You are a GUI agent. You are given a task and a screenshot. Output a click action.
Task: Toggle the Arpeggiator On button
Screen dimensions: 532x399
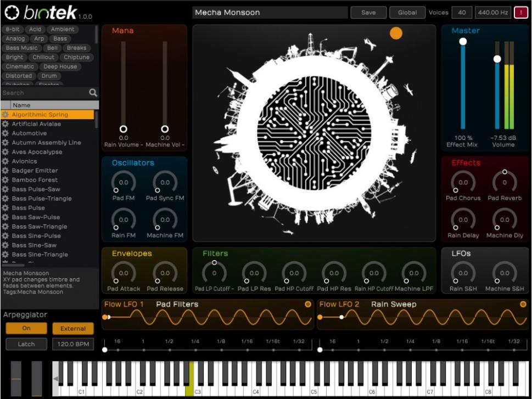[26, 328]
